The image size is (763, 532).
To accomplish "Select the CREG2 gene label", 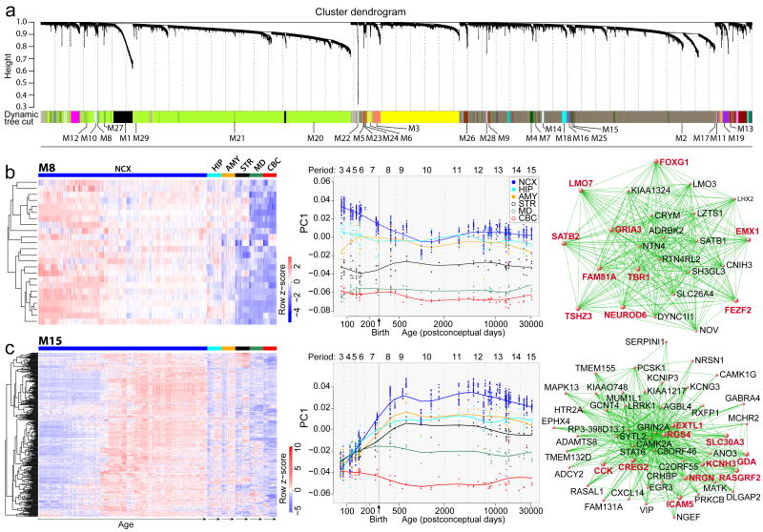I will (633, 467).
